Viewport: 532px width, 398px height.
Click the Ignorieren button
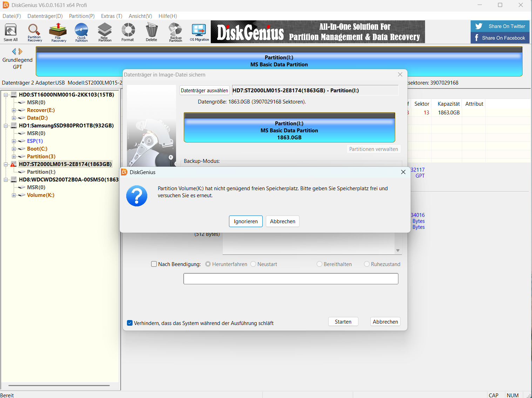click(x=246, y=221)
